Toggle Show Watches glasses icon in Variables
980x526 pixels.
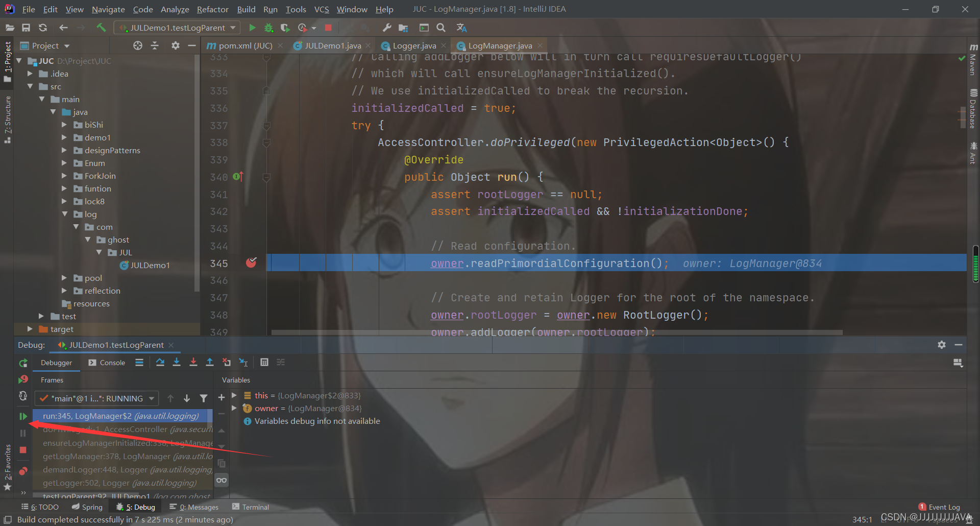point(222,480)
